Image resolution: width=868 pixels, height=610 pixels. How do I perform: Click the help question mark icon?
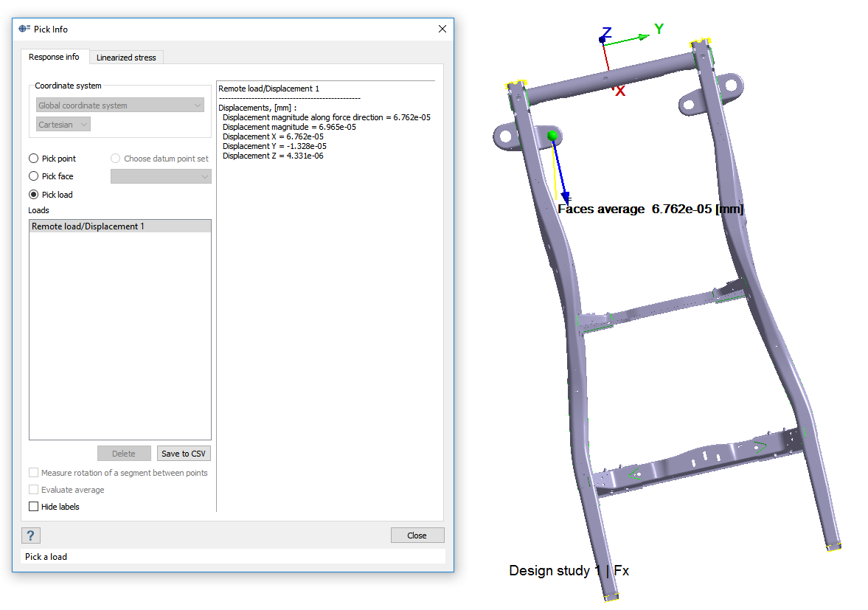(31, 536)
